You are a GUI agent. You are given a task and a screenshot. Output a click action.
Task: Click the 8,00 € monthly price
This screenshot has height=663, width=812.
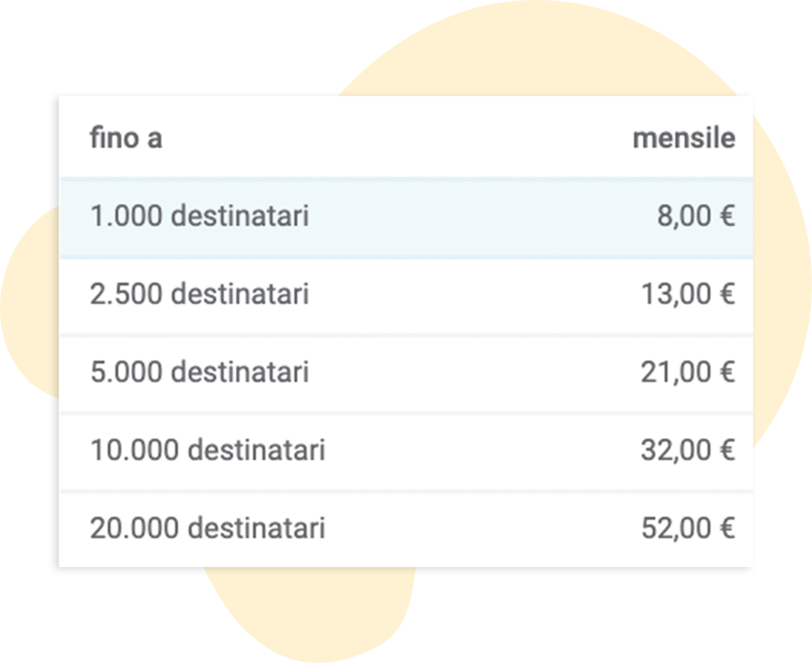pyautogui.click(x=696, y=216)
